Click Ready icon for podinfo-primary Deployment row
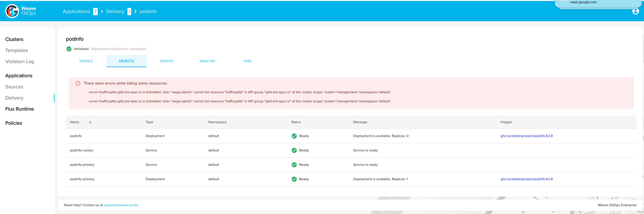Image resolution: width=644 pixels, height=214 pixels. (x=294, y=179)
